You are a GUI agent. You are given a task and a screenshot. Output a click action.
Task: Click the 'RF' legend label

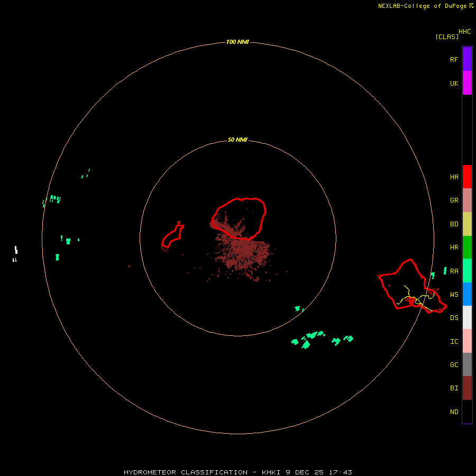(x=454, y=59)
